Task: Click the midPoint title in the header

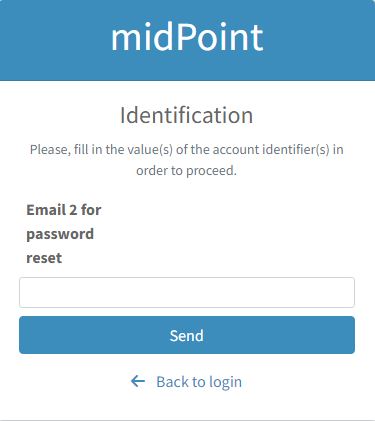Action: pyautogui.click(x=187, y=37)
